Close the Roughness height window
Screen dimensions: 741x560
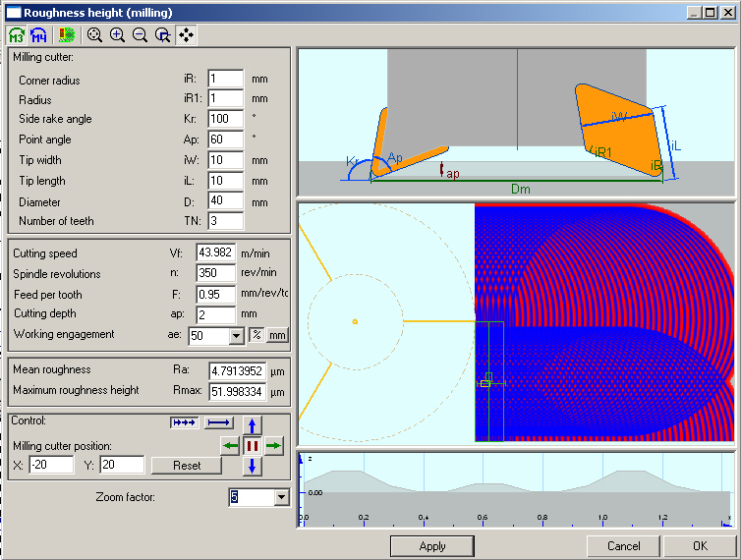pos(728,13)
